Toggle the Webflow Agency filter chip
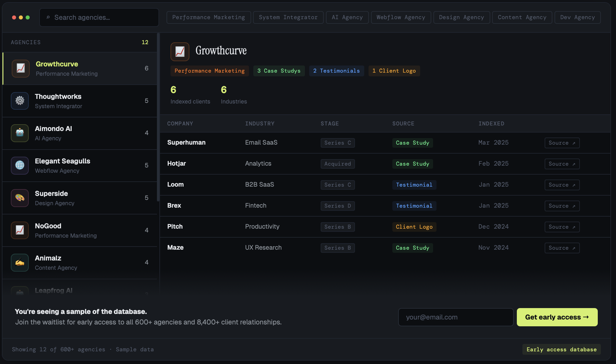Viewport: 616px width, 364px height. coord(401,17)
